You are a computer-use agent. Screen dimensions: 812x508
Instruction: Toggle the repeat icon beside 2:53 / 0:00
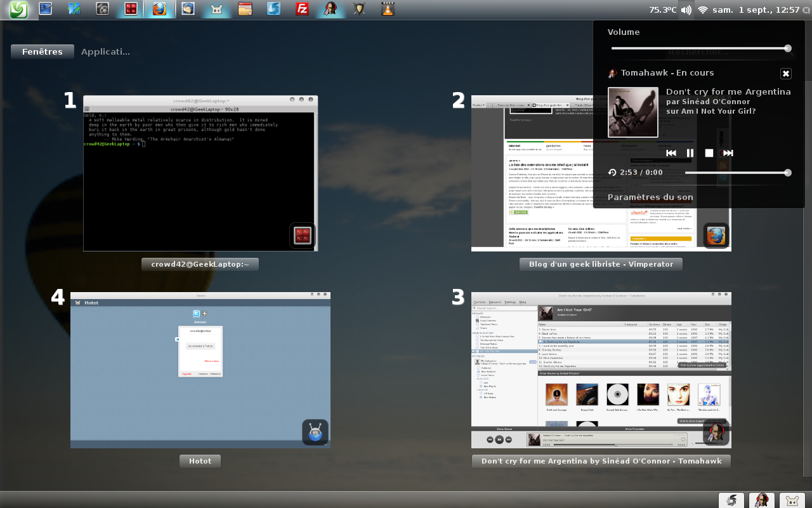click(612, 173)
